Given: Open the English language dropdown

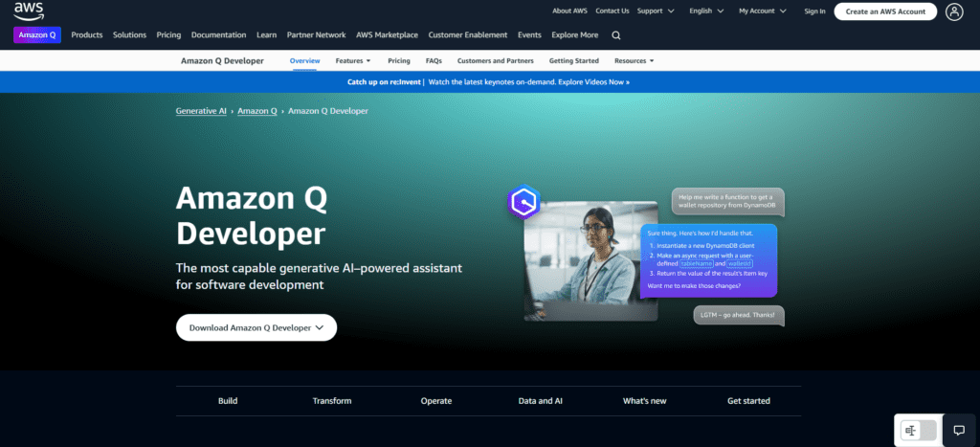Looking at the screenshot, I should 706,11.
